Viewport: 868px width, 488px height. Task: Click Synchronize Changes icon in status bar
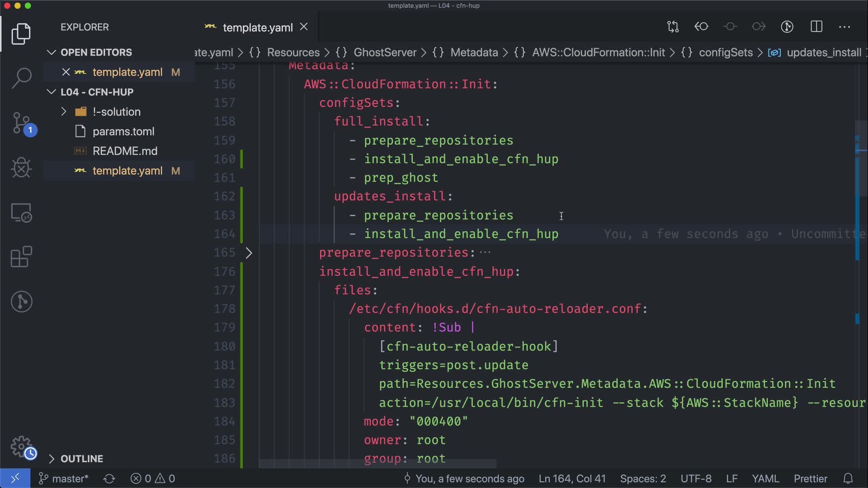click(109, 479)
